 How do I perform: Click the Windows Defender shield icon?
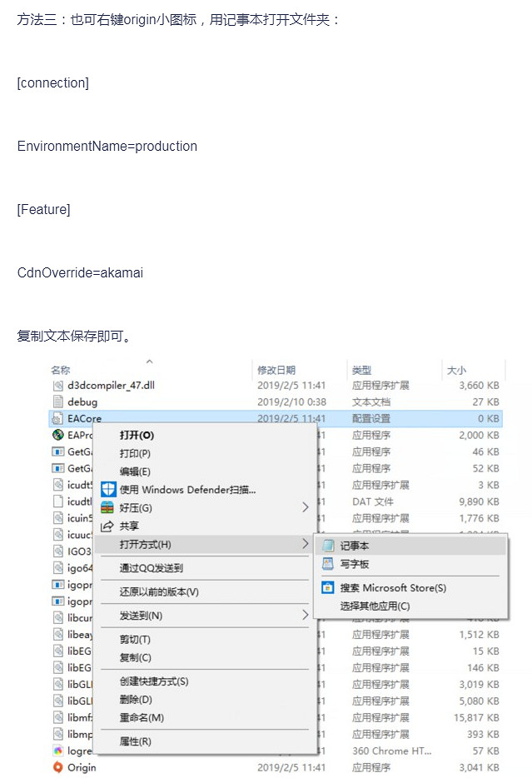tap(108, 490)
